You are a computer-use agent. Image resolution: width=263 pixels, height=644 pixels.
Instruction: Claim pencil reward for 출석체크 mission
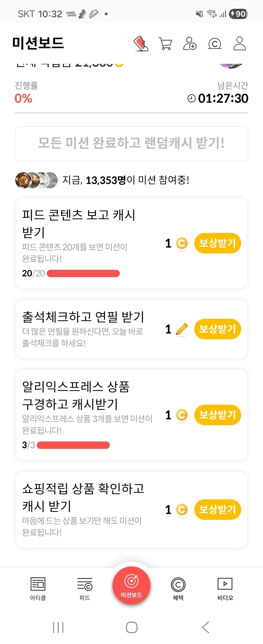coord(217,329)
